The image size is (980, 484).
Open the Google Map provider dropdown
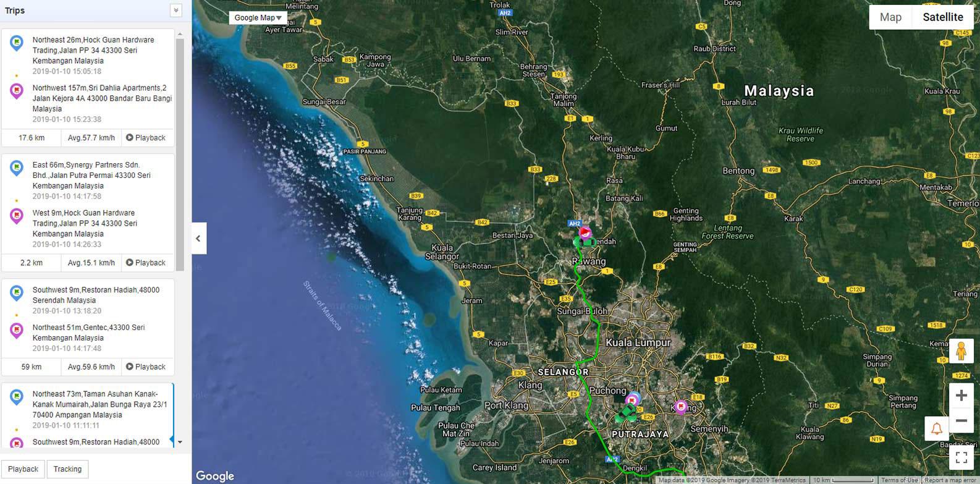tap(258, 18)
